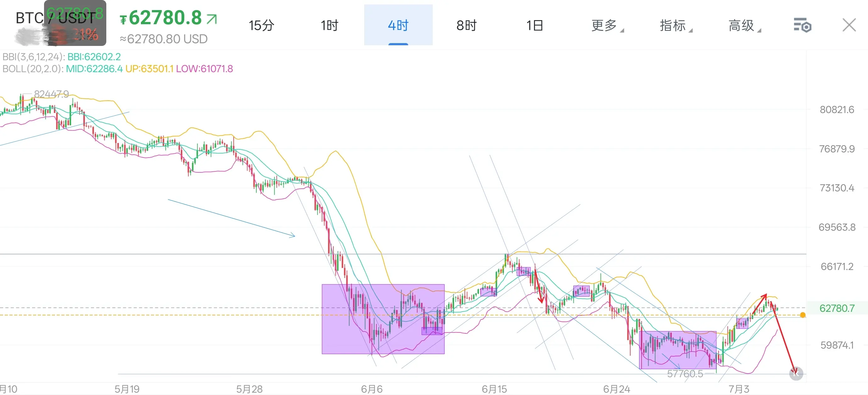Select the 1日 timeframe

tap(535, 25)
